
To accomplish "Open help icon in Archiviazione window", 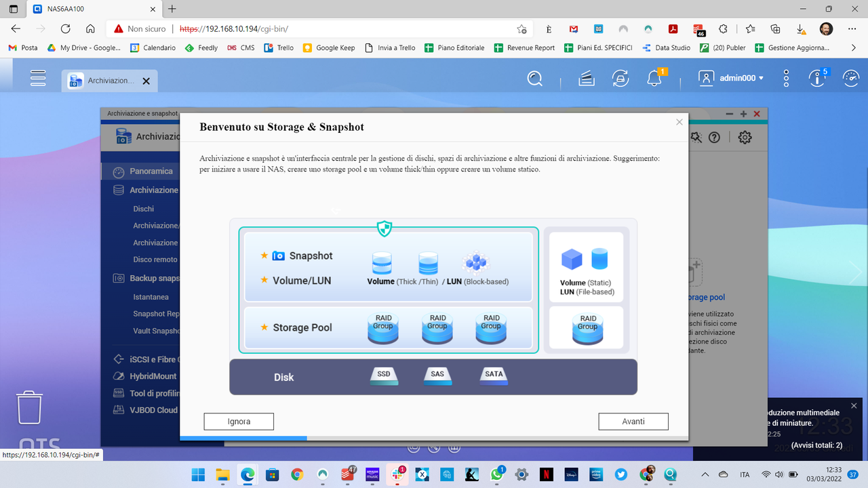I will click(714, 138).
